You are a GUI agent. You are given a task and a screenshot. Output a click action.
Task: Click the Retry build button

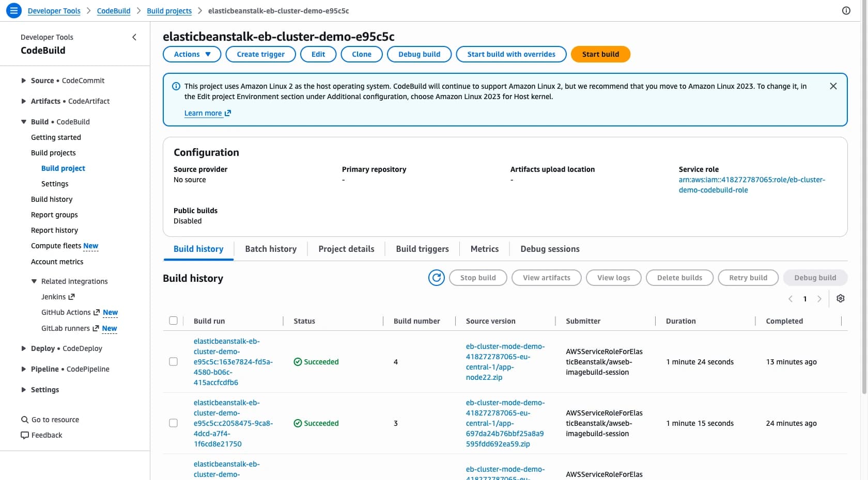[x=748, y=278]
